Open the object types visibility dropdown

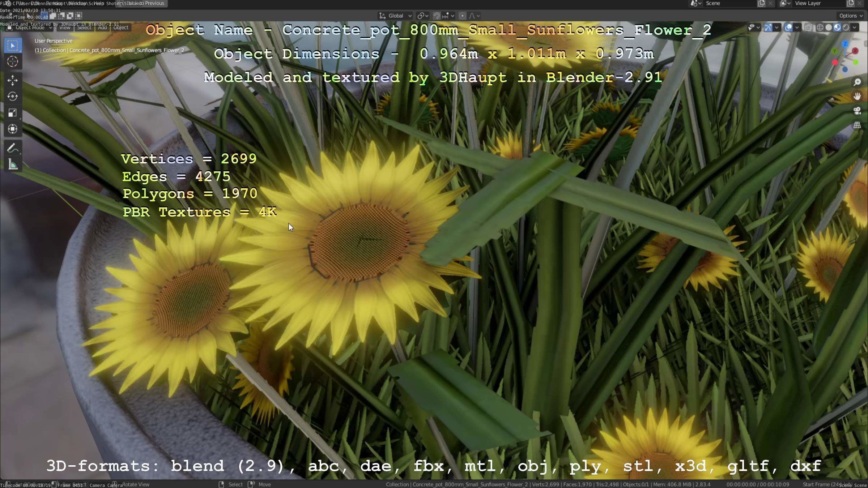coord(754,27)
